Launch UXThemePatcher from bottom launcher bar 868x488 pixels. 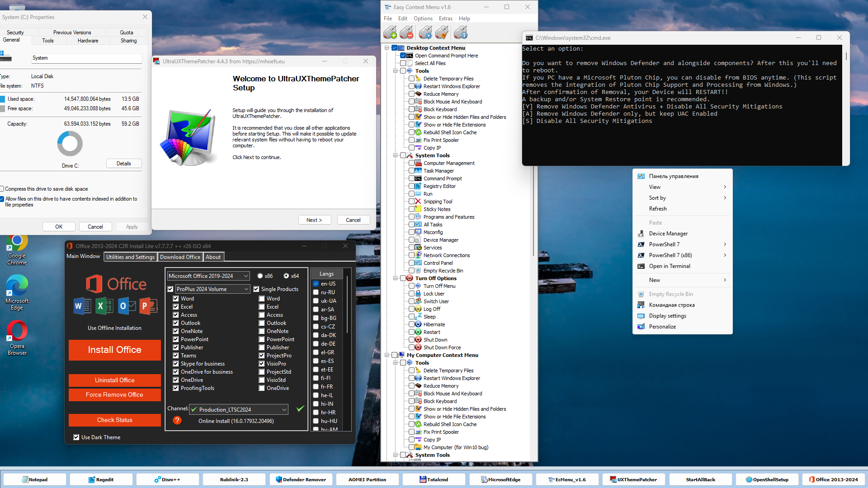click(633, 479)
